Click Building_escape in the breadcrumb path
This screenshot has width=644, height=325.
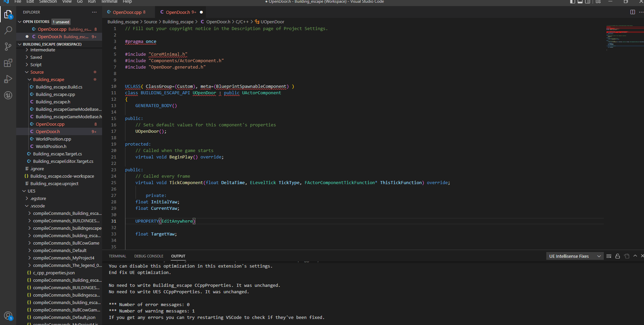click(123, 22)
